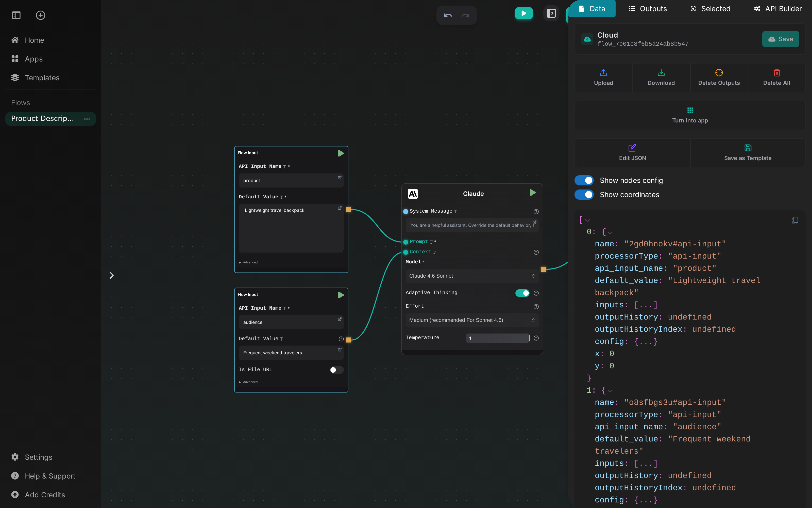Click Adaptive Thinking help icon
The image size is (812, 508).
click(x=536, y=293)
